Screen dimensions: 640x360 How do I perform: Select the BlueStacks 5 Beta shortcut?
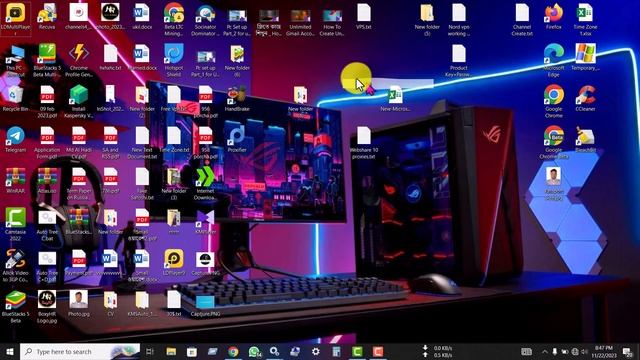[16, 307]
